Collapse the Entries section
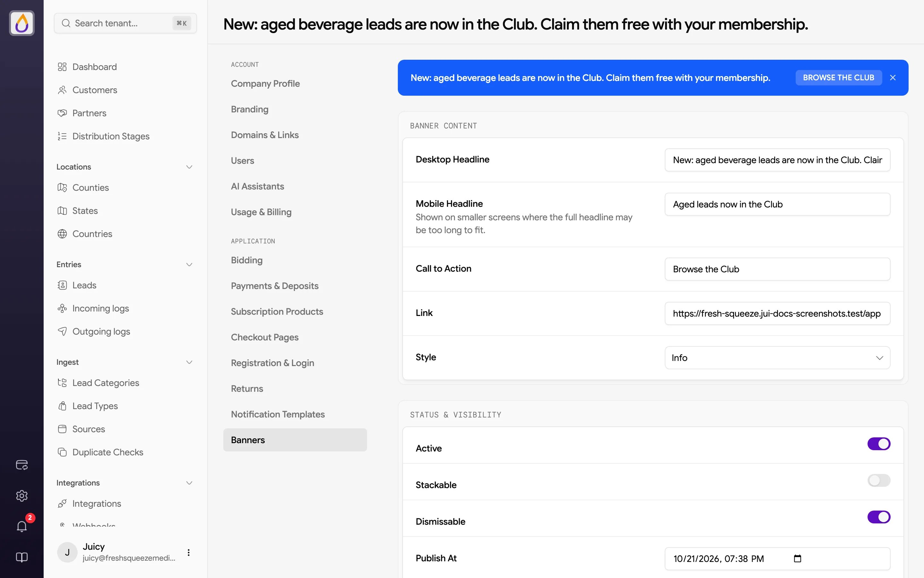Viewport: 924px width, 578px height. tap(189, 265)
